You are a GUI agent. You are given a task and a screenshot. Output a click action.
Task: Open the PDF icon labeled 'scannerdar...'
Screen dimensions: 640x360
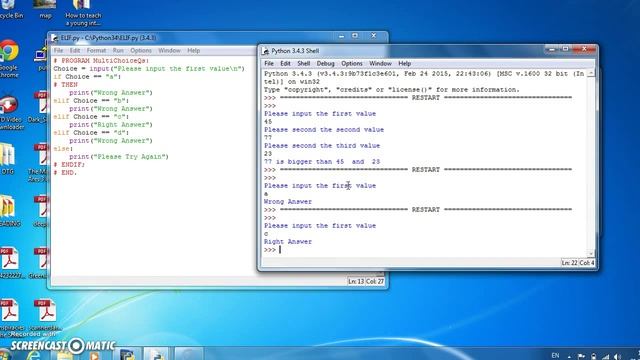coord(46,315)
